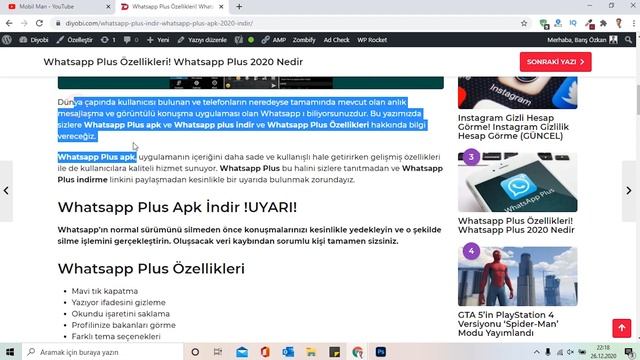Click the list item Okundu işaretini saklama

point(120,314)
